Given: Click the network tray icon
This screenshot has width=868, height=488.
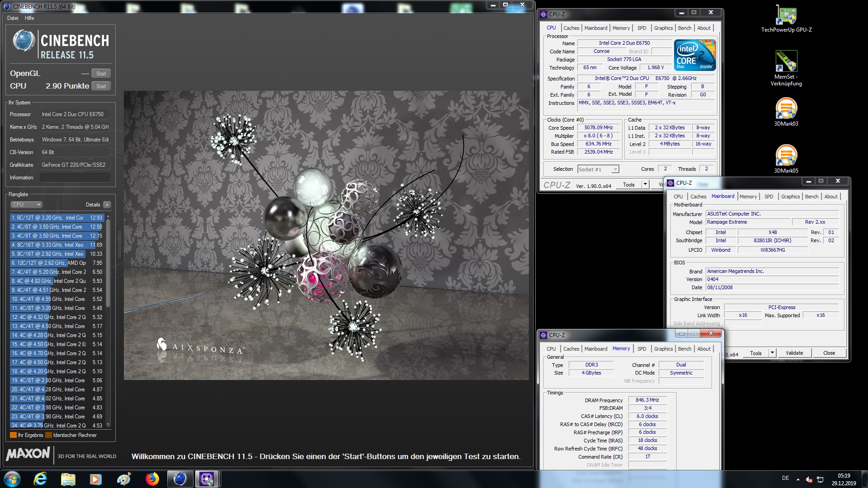Looking at the screenshot, I should point(820,479).
